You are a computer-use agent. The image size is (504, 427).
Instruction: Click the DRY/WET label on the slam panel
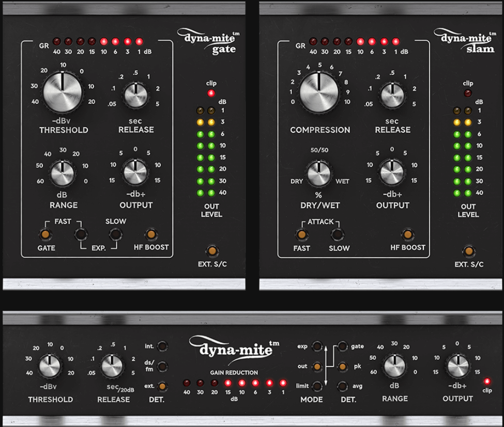point(320,205)
